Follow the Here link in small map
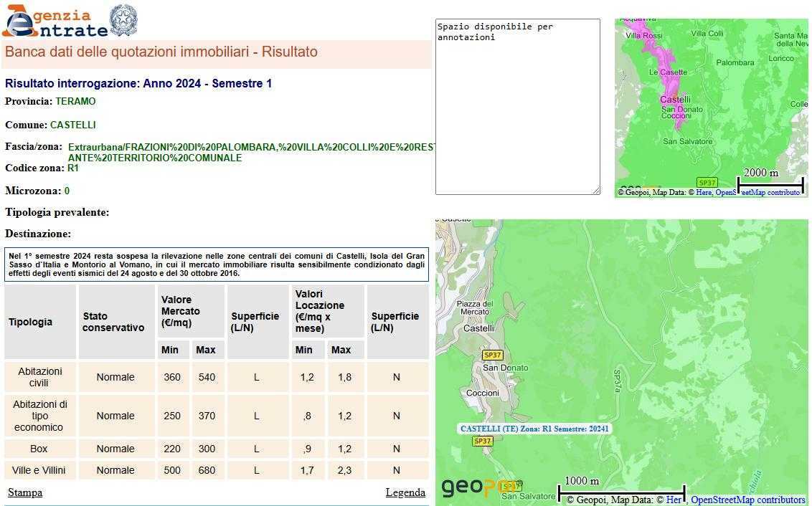The height and width of the screenshot is (506, 812). [704, 192]
